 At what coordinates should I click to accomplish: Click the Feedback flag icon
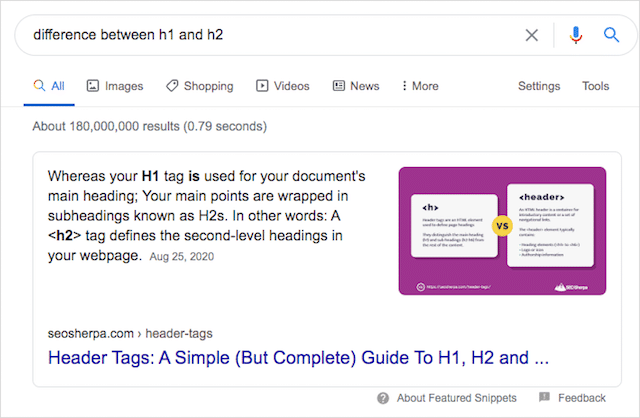pos(544,397)
